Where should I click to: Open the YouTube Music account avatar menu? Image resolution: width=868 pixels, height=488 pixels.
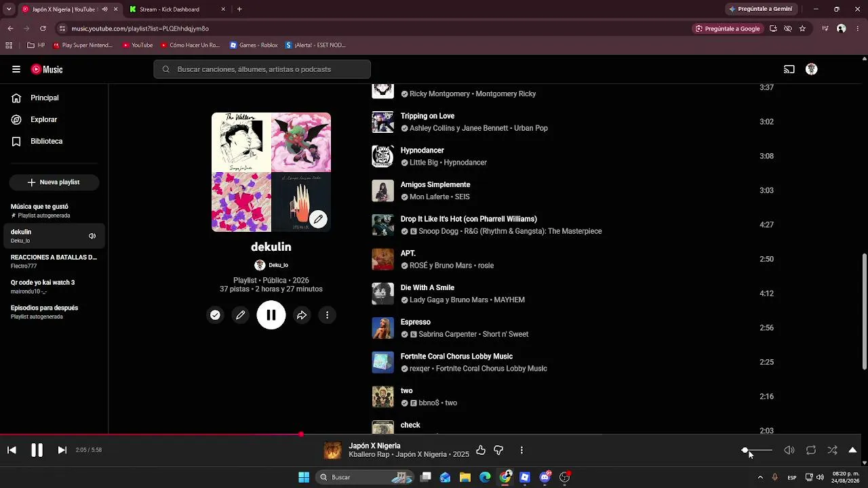point(812,69)
